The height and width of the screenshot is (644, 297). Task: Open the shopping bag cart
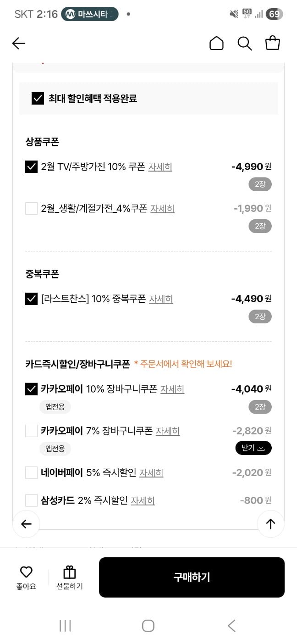[x=273, y=43]
